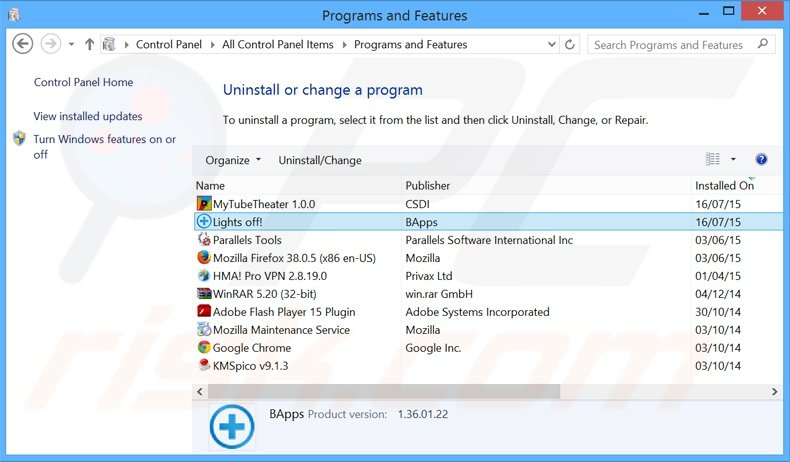
Task: Click Adobe Systems Incorporated cell
Action: (x=477, y=312)
